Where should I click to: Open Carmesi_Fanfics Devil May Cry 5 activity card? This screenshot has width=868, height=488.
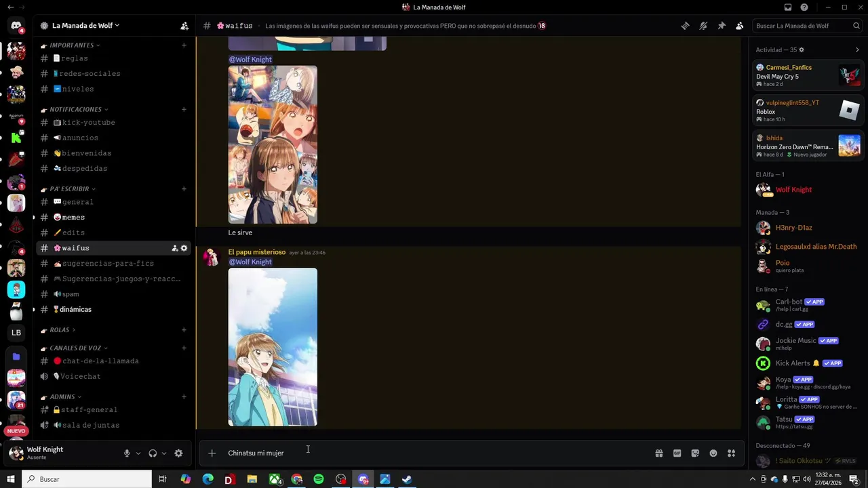pyautogui.click(x=808, y=75)
